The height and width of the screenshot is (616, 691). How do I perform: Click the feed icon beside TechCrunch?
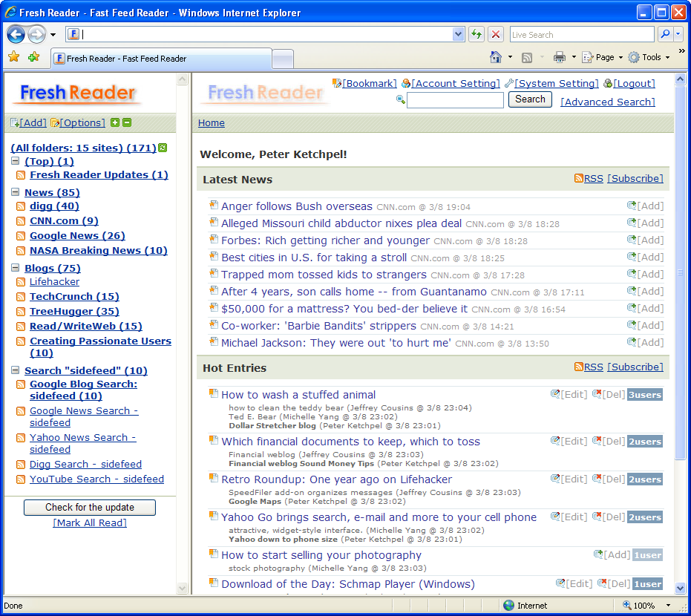tap(21, 297)
